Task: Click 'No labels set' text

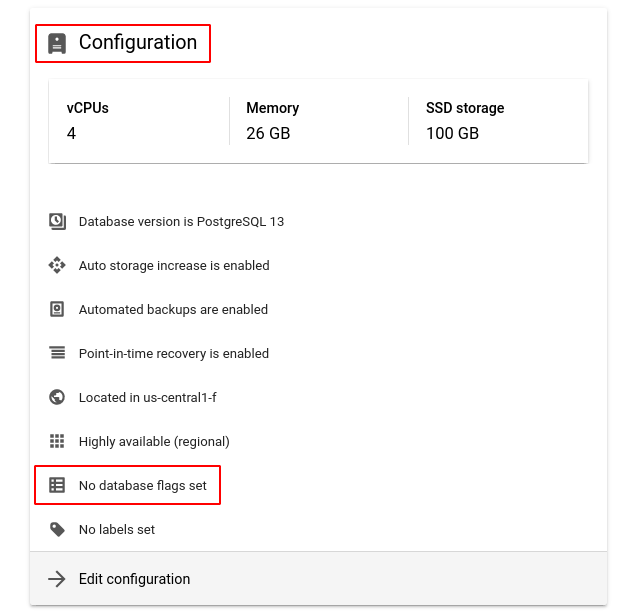Action: coord(117,529)
